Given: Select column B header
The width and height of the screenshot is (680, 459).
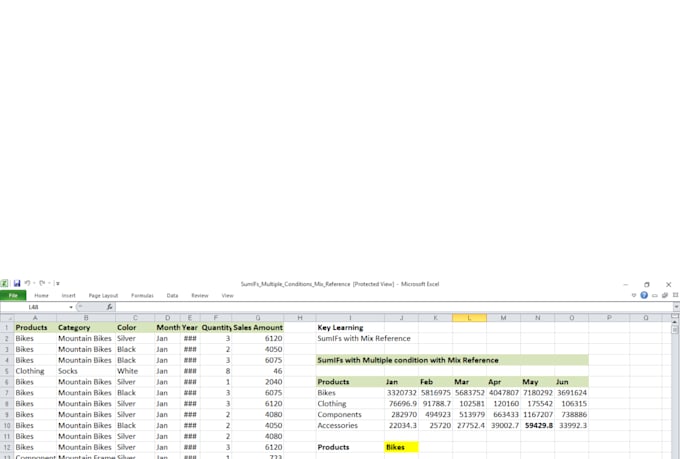Looking at the screenshot, I should [x=86, y=318].
